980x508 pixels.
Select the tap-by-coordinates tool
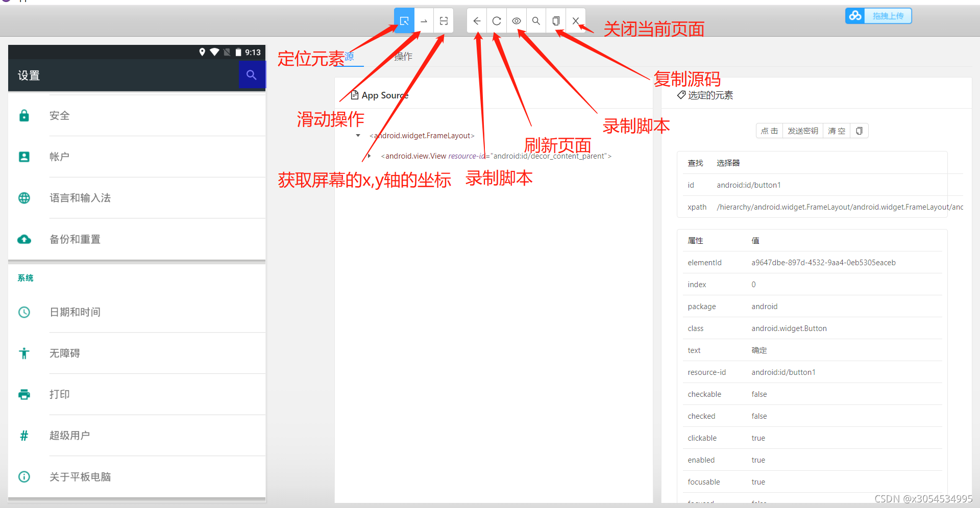tap(444, 20)
